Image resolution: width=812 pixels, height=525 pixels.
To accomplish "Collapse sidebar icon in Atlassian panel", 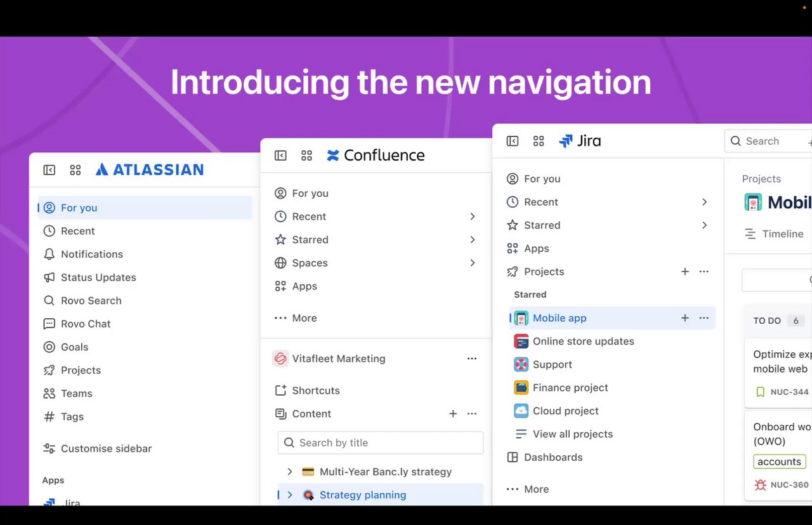I will pos(49,170).
